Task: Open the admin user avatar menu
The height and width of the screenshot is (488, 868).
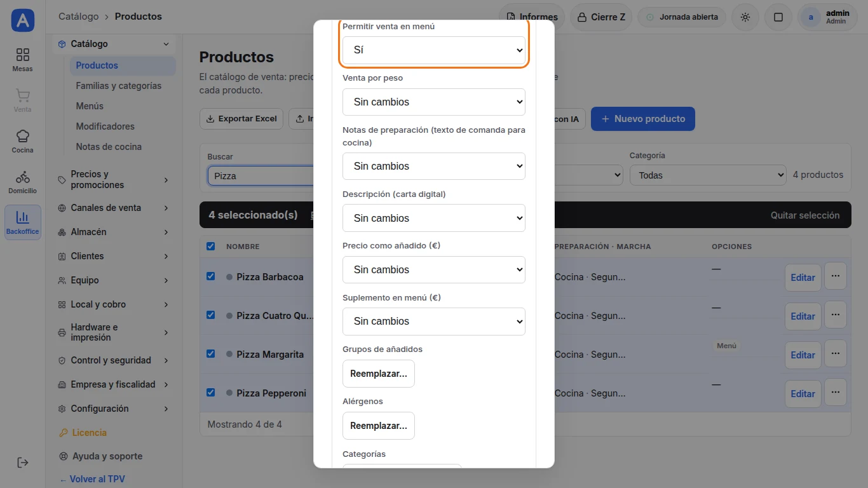Action: click(x=828, y=17)
